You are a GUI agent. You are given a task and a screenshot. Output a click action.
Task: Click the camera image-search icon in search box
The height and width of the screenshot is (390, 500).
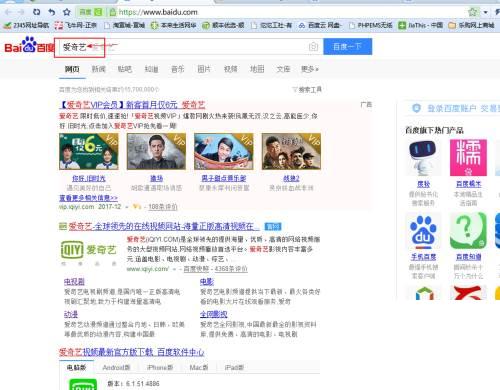(x=313, y=47)
